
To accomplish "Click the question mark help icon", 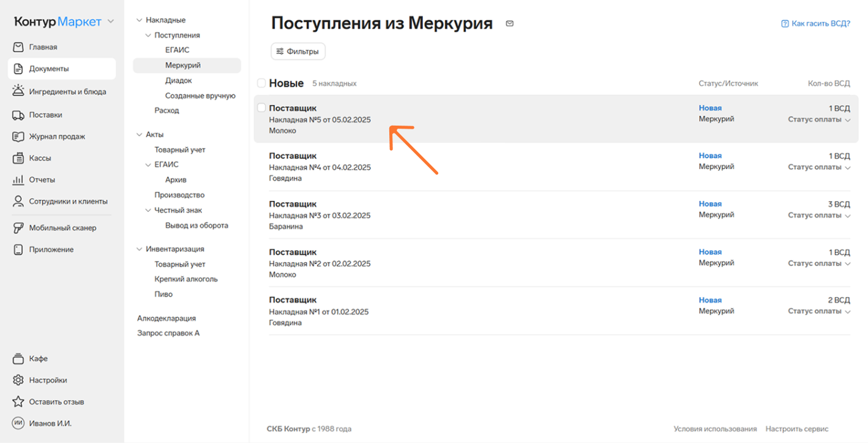I will [x=785, y=23].
